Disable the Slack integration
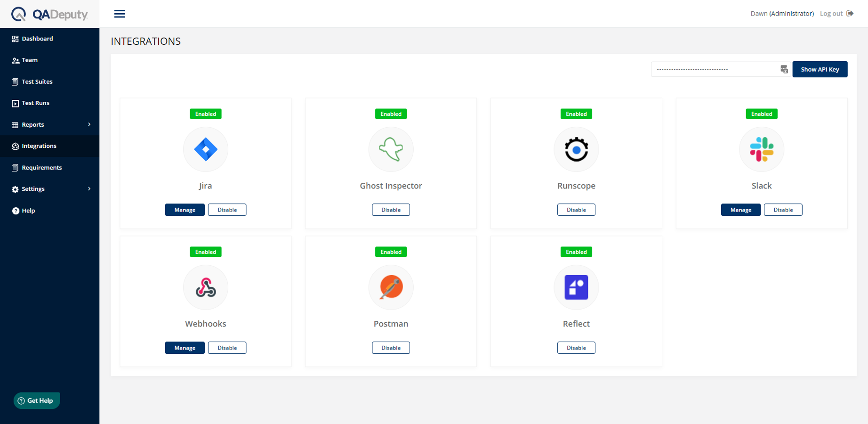Image resolution: width=868 pixels, height=424 pixels. (x=783, y=210)
